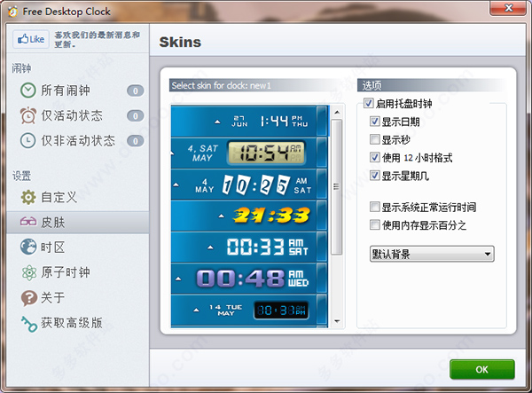Click skin list scrollbar up arrow
532x393 pixels.
pos(337,112)
